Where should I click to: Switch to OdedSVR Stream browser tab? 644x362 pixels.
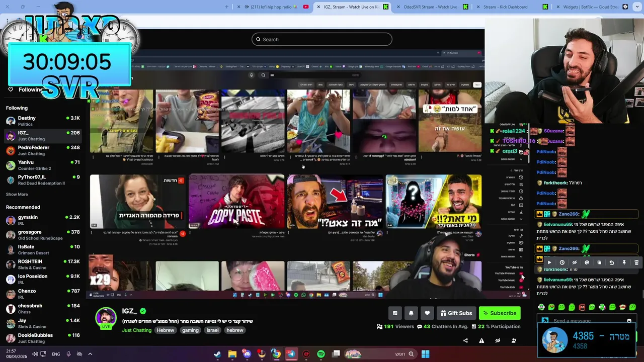click(432, 7)
